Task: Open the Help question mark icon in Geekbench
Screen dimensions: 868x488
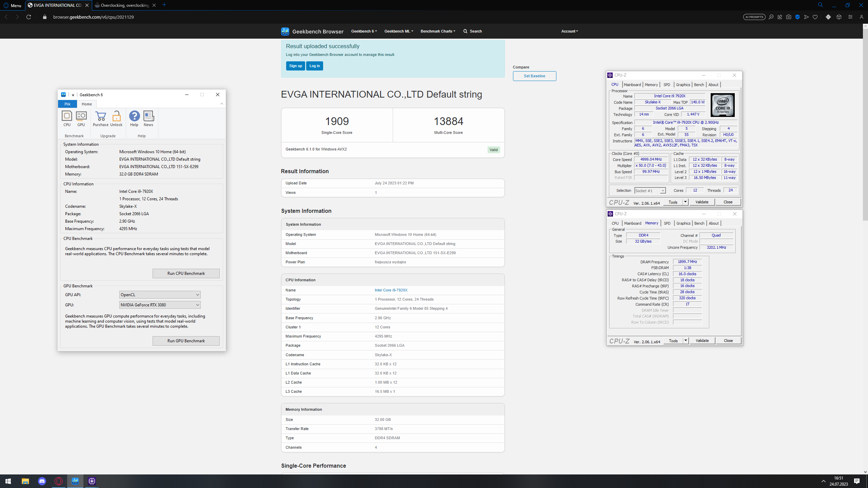Action: tap(134, 119)
